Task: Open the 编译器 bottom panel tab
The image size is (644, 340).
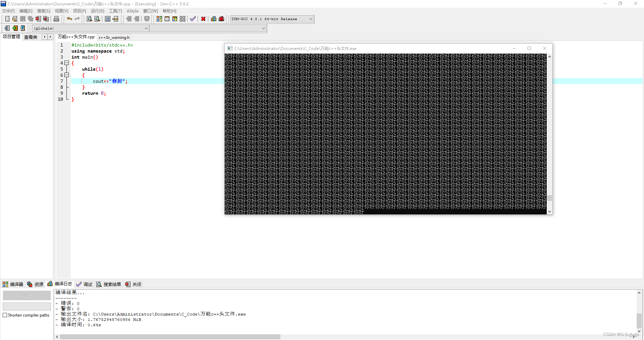Action: (13, 284)
